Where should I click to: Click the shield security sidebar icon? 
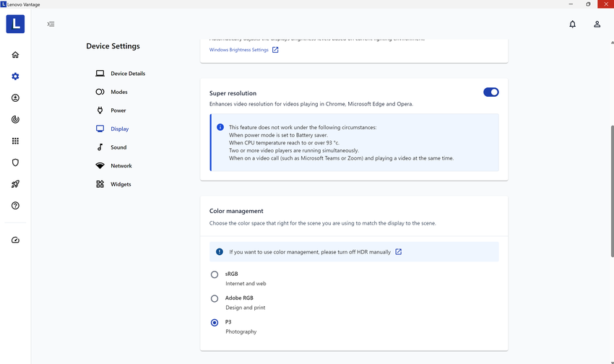click(15, 162)
